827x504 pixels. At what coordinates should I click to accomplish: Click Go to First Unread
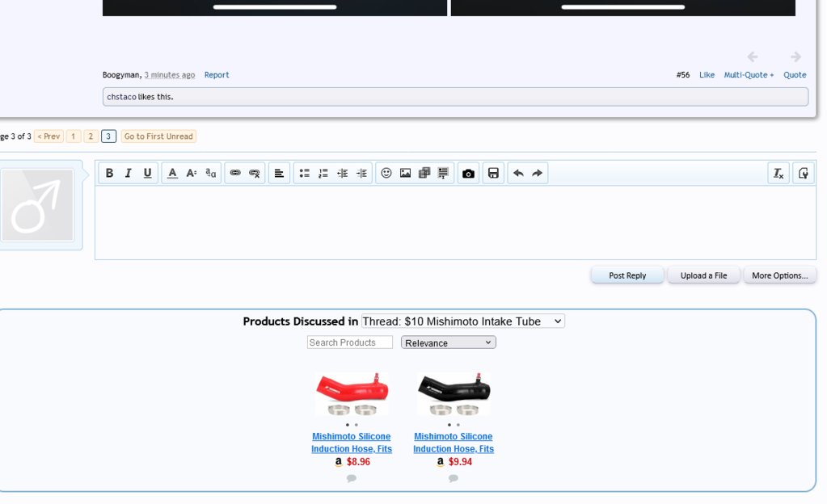[x=158, y=136]
